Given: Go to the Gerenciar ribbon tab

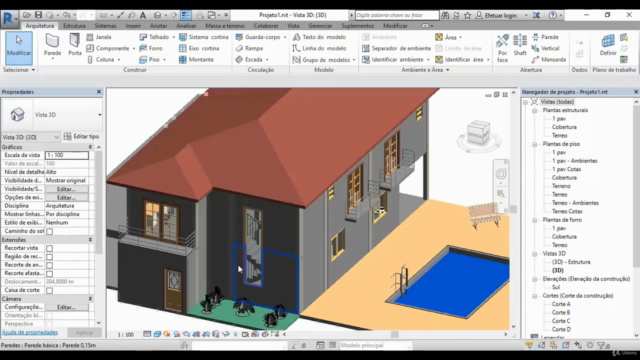Looking at the screenshot, I should pyautogui.click(x=320, y=26).
